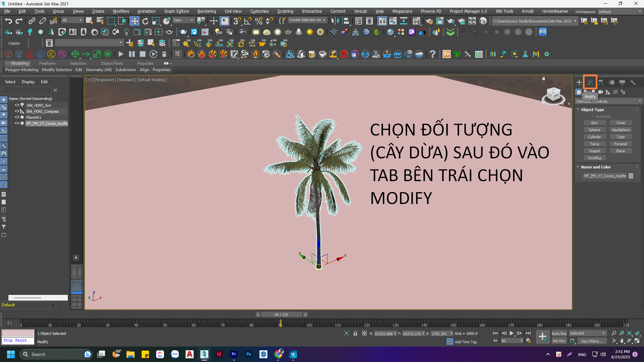Toggle visibility of Plane001
Viewport: 644px width, 362px height.
pyautogui.click(x=17, y=117)
